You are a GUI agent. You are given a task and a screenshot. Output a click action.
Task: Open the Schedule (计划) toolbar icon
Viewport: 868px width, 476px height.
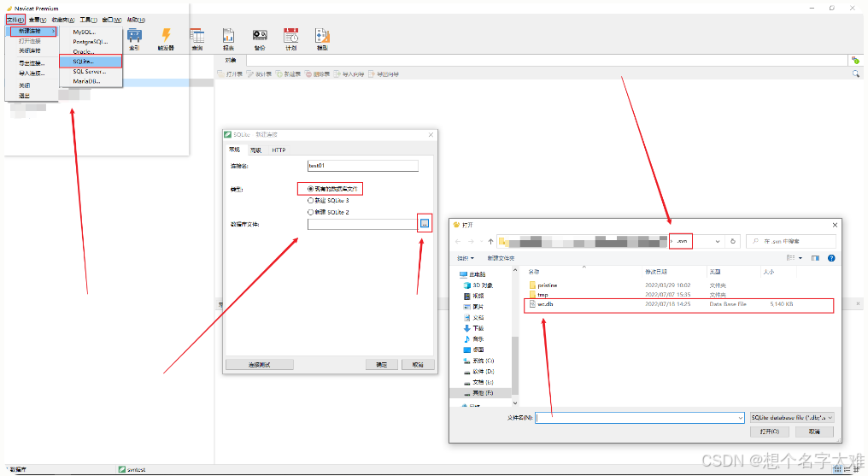point(291,39)
